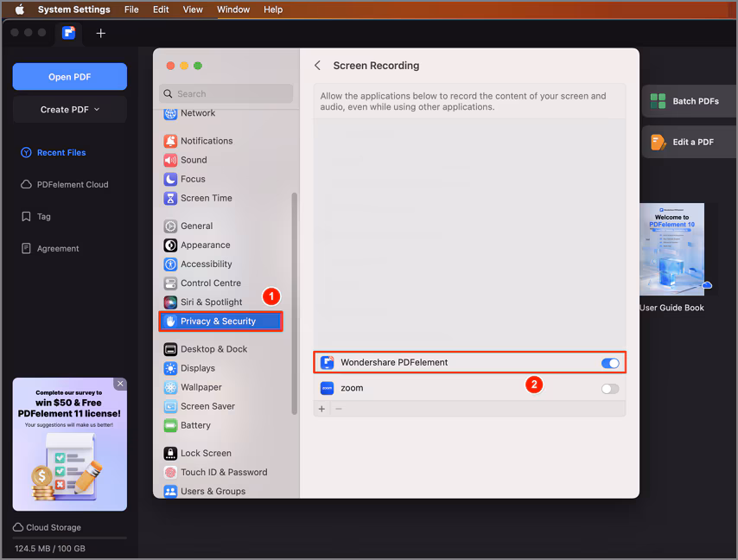Select Privacy & Security in sidebar
738x560 pixels.
[x=220, y=321]
